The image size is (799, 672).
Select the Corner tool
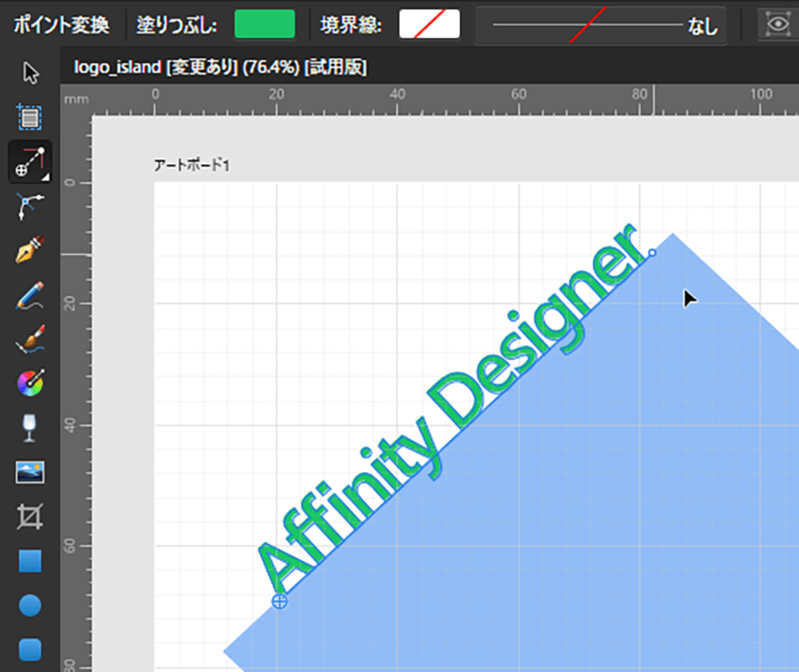coord(29,206)
